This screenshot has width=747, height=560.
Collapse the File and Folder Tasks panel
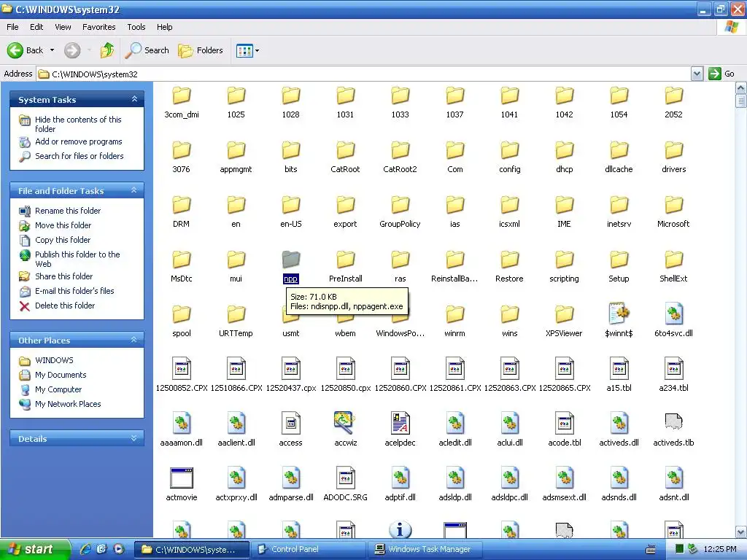click(x=134, y=190)
